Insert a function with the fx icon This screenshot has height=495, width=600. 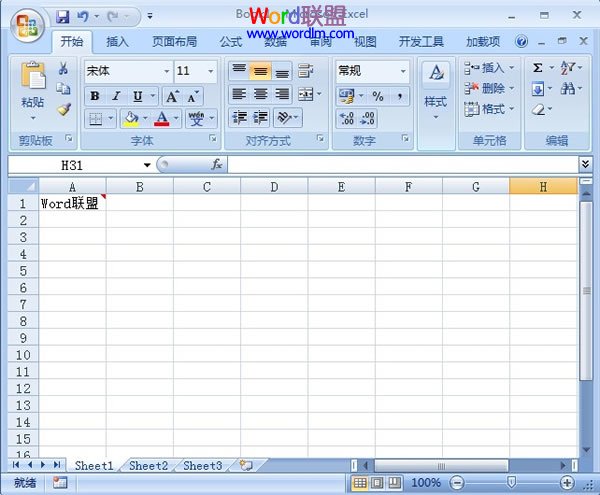click(x=215, y=164)
